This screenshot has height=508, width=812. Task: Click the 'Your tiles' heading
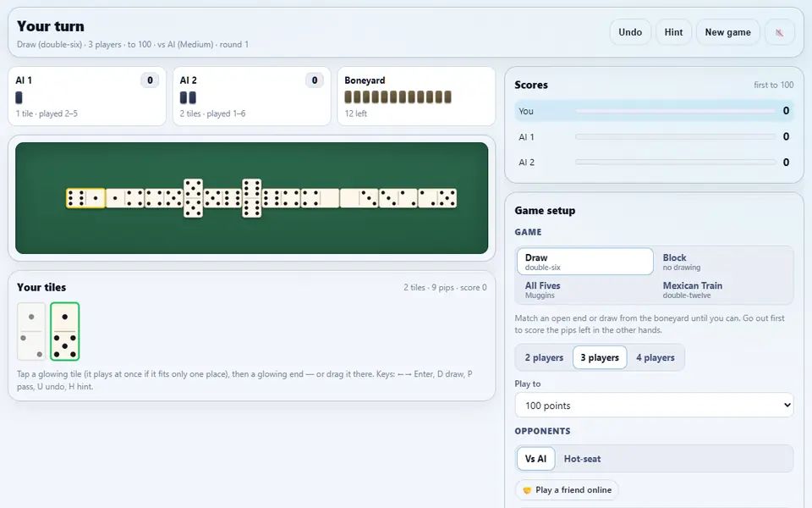click(41, 287)
